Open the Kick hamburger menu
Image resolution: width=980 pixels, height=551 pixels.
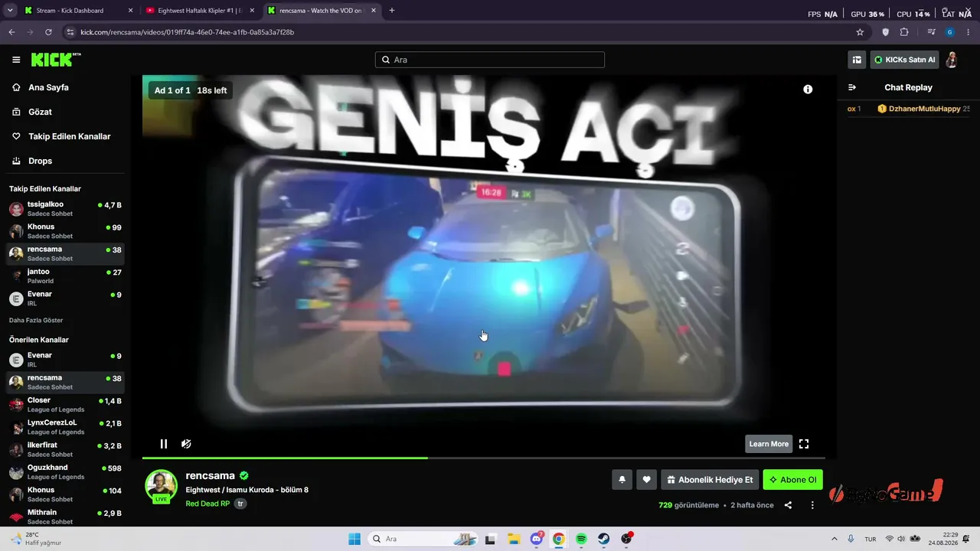pos(16,60)
